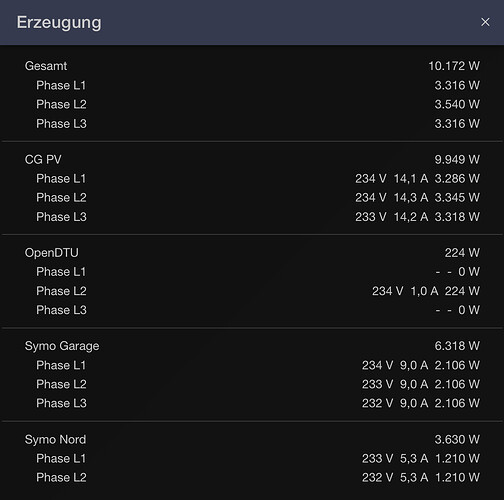
Task: Click CG PV Phase L1 row
Action: click(x=252, y=179)
